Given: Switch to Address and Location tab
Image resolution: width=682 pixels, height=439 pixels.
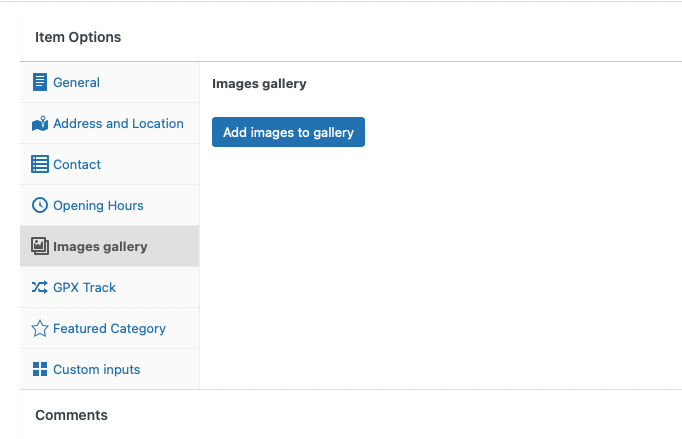Looking at the screenshot, I should coord(118,124).
